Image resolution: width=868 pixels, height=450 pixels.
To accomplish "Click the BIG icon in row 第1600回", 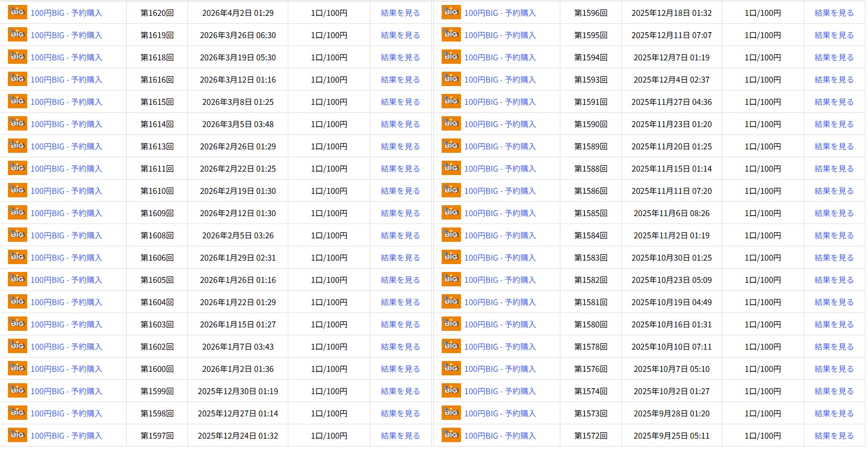I will [x=17, y=368].
